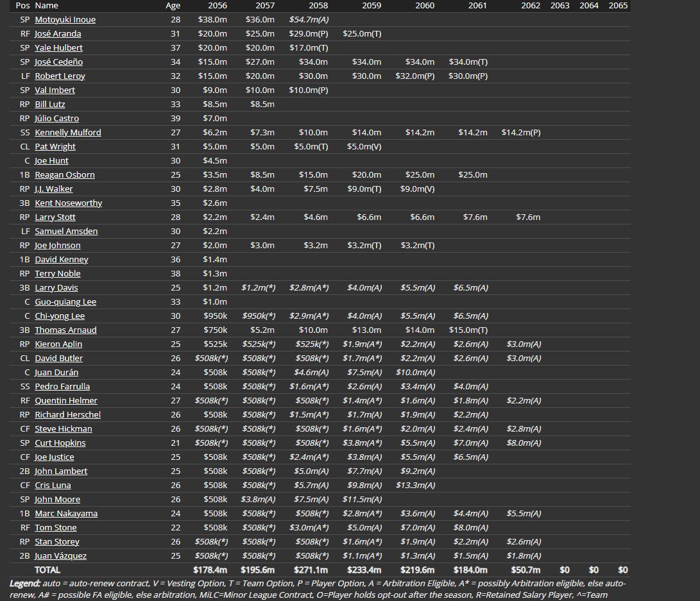Image resolution: width=700 pixels, height=601 pixels.
Task: Click the 2056 salary column header
Action: 217,6
